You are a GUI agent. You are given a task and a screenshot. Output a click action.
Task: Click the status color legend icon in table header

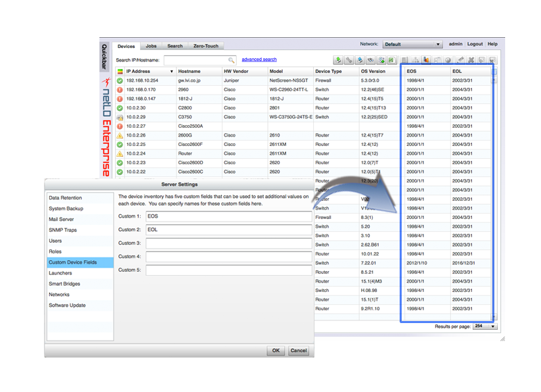click(120, 72)
